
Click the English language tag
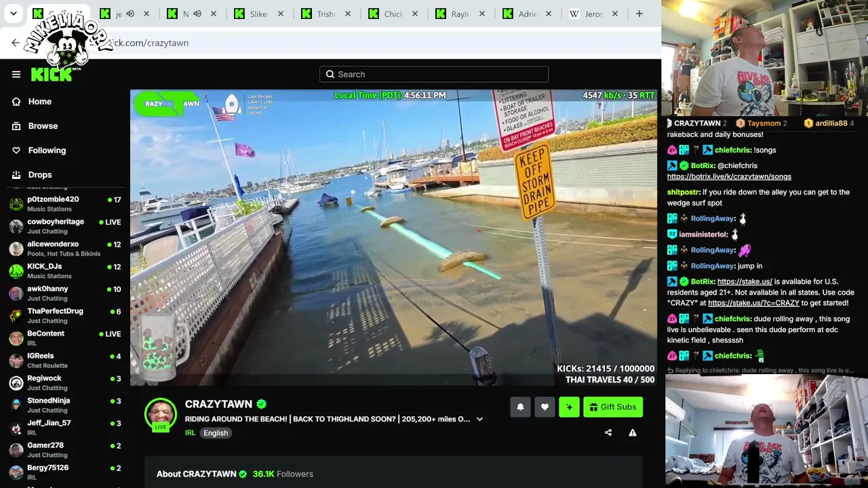pyautogui.click(x=216, y=433)
